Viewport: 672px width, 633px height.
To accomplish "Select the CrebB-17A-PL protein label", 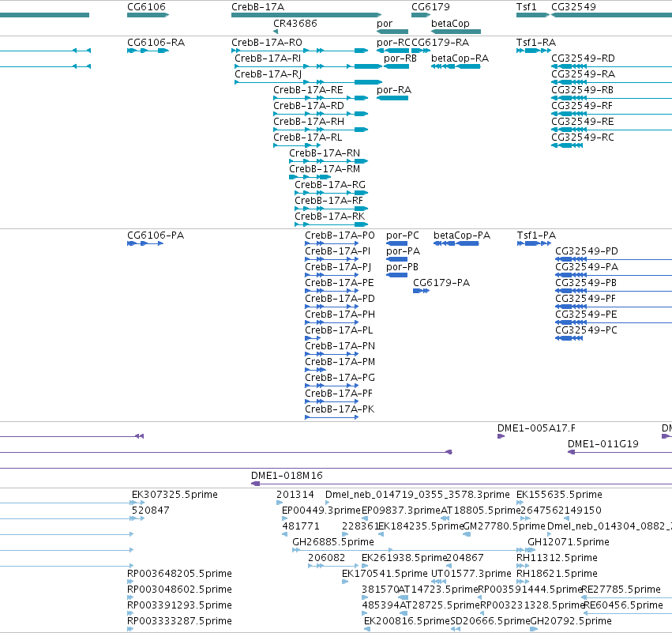I will [339, 330].
